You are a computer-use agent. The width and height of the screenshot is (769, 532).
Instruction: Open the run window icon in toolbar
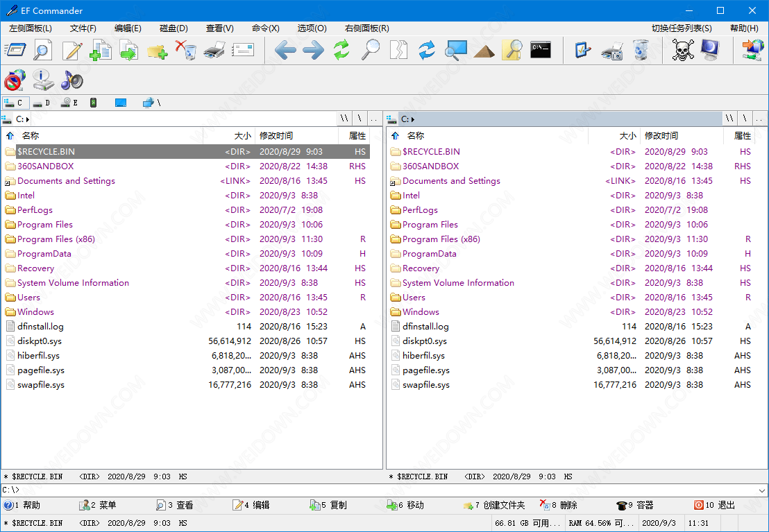tap(15, 50)
